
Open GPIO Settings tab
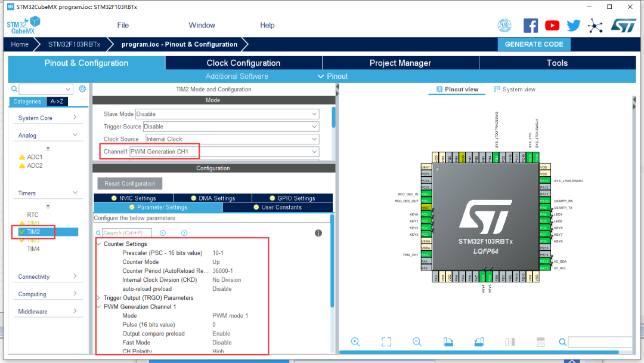(292, 198)
